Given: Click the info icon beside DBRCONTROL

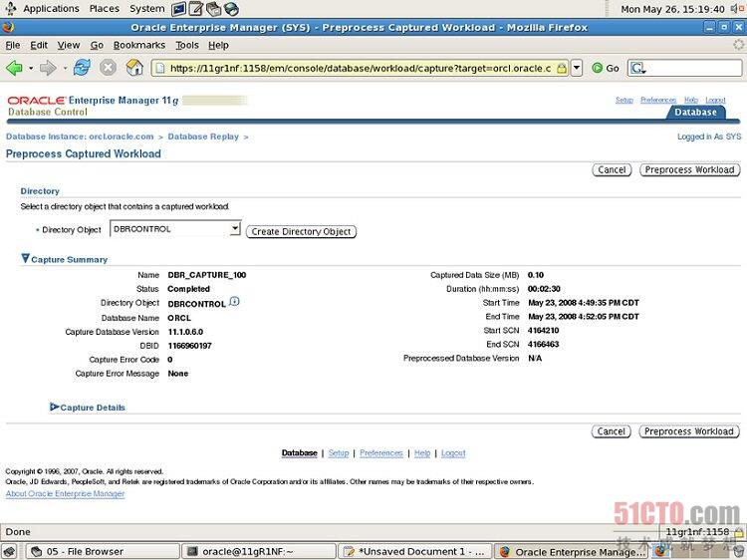Looking at the screenshot, I should [x=234, y=302].
